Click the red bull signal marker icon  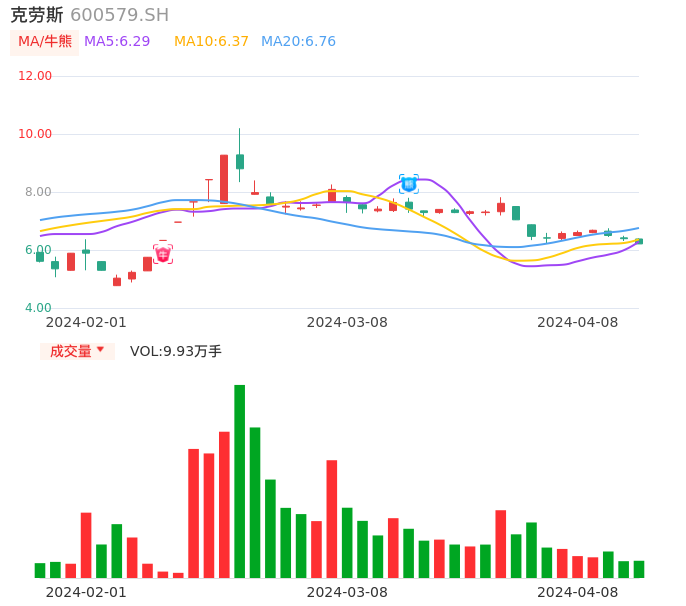pos(163,254)
